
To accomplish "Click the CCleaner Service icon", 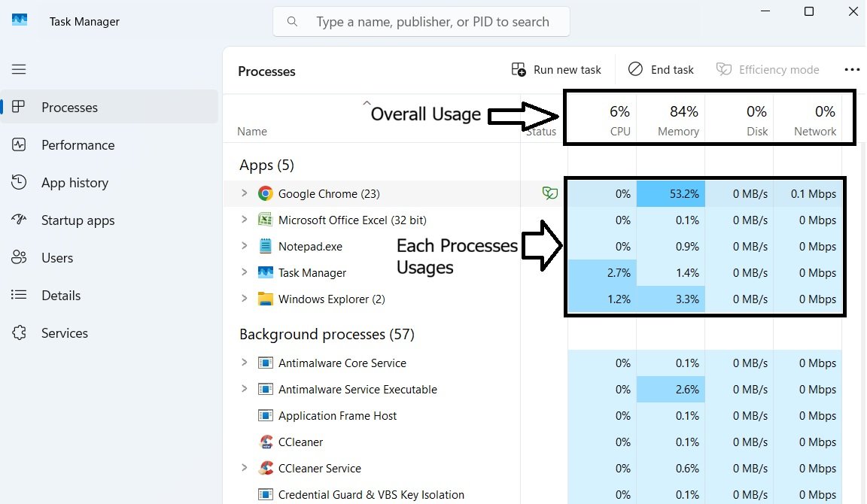I will [266, 468].
